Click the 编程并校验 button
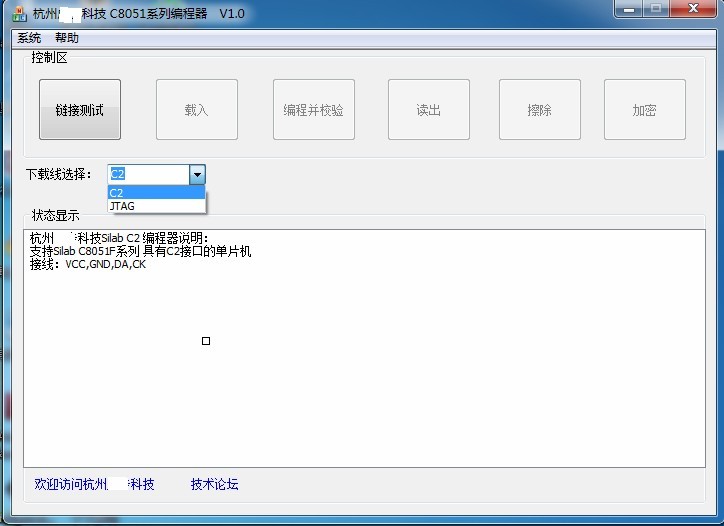This screenshot has width=724, height=526. pos(313,110)
